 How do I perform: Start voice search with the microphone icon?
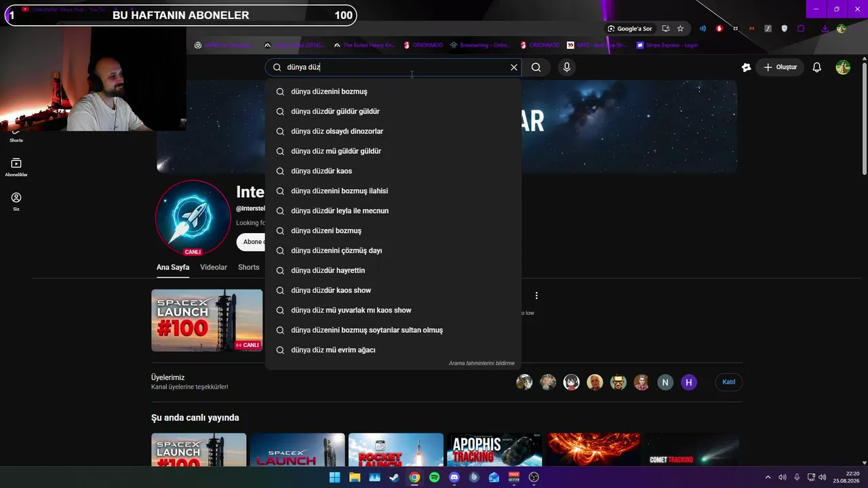click(x=567, y=67)
